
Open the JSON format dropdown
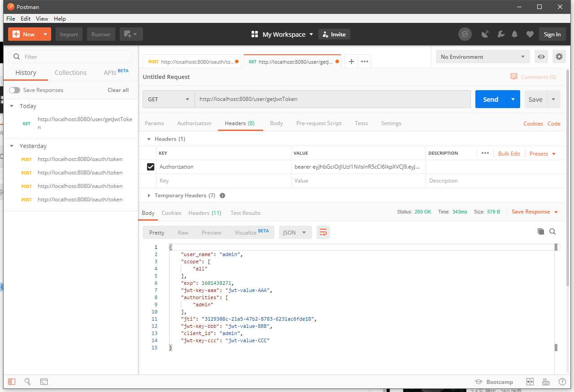(295, 232)
